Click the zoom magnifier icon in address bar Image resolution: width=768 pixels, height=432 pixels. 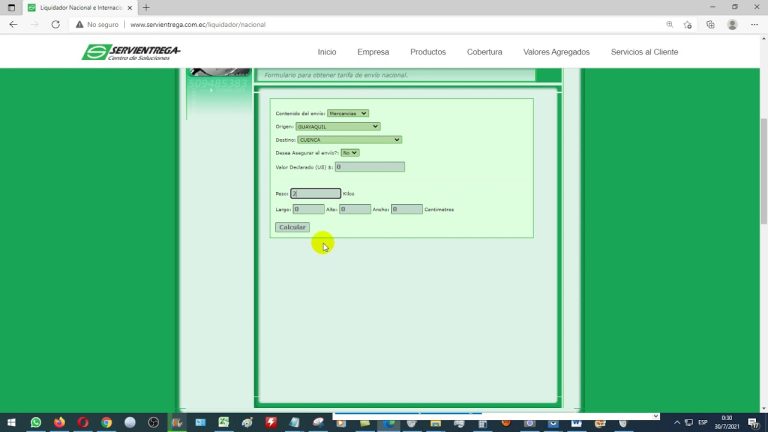point(669,24)
